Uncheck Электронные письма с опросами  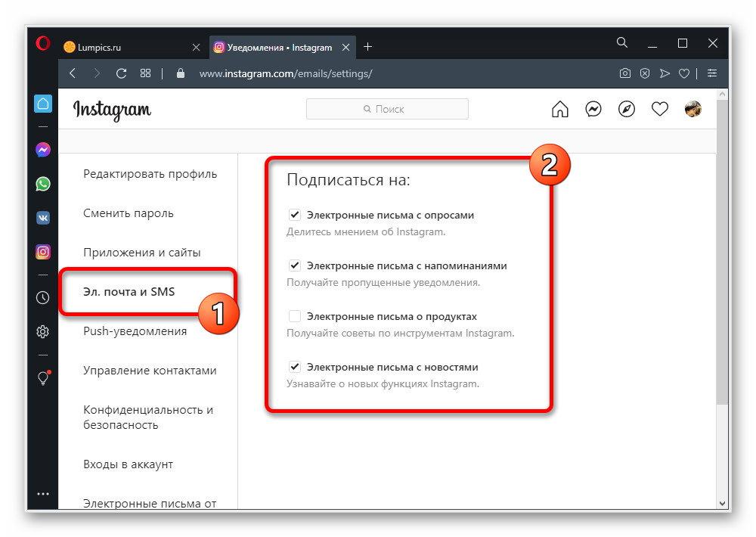(x=295, y=215)
